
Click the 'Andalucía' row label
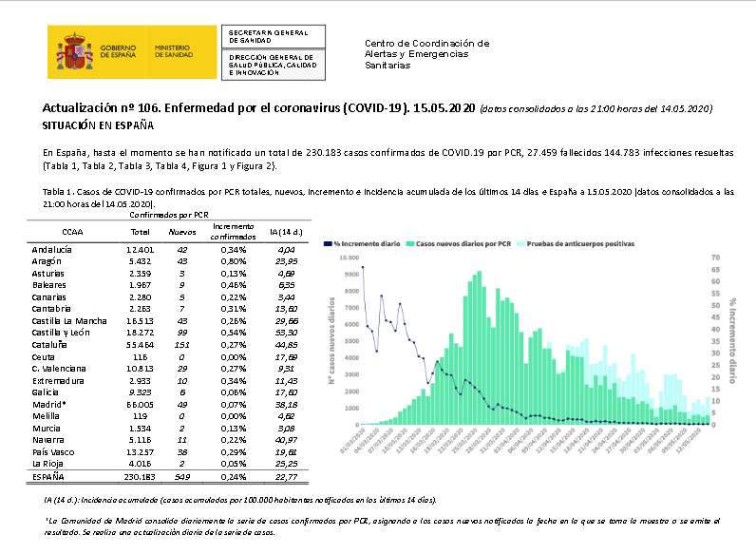(x=51, y=250)
